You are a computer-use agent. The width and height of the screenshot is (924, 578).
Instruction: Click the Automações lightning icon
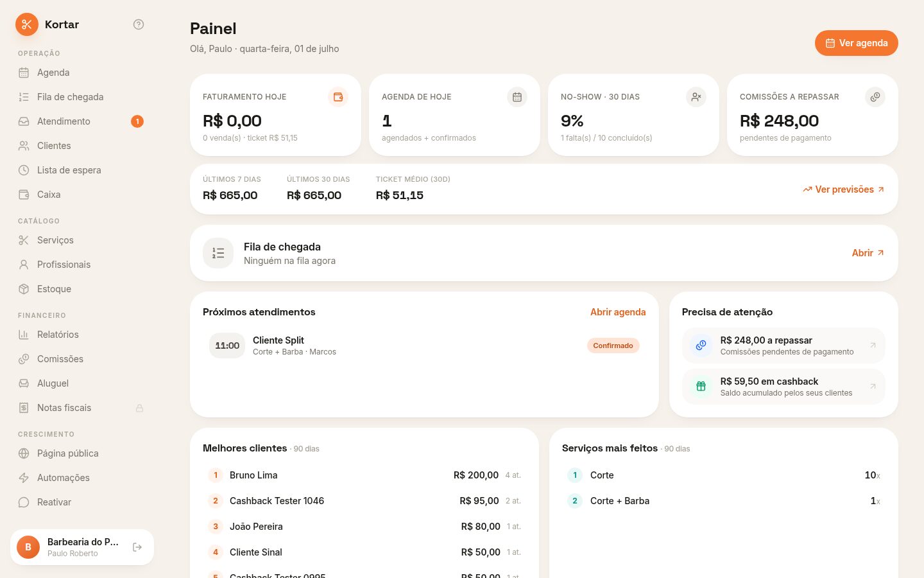24,478
